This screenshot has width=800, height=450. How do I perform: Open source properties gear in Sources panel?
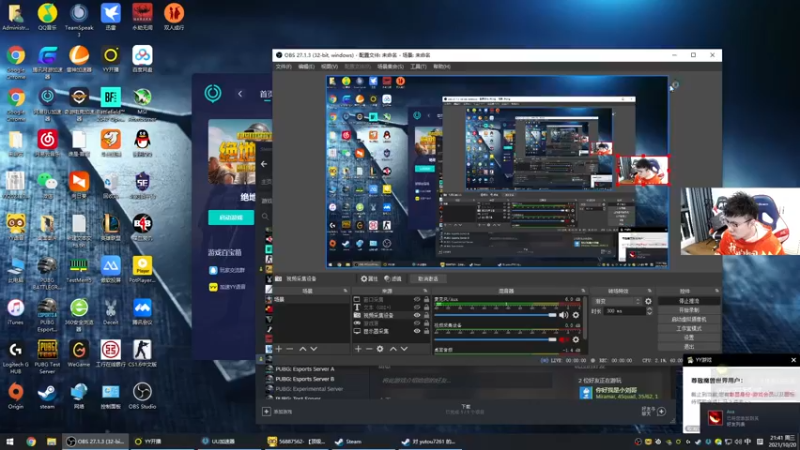point(380,349)
